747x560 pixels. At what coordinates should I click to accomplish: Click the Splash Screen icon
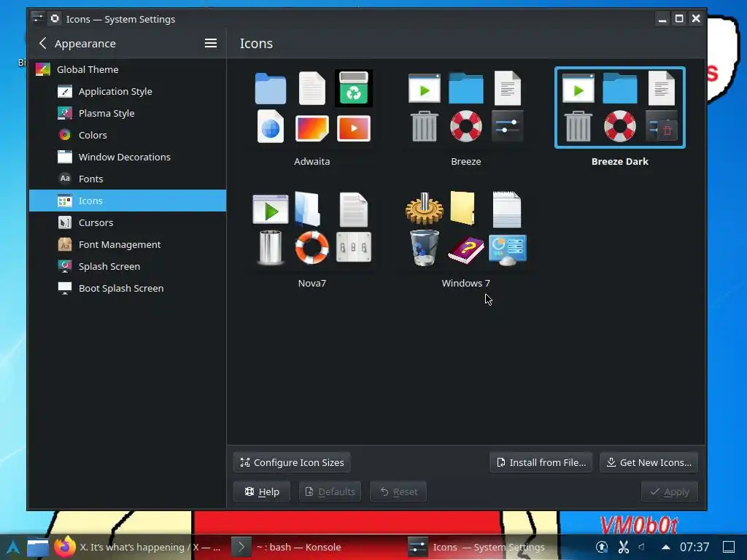pos(65,266)
